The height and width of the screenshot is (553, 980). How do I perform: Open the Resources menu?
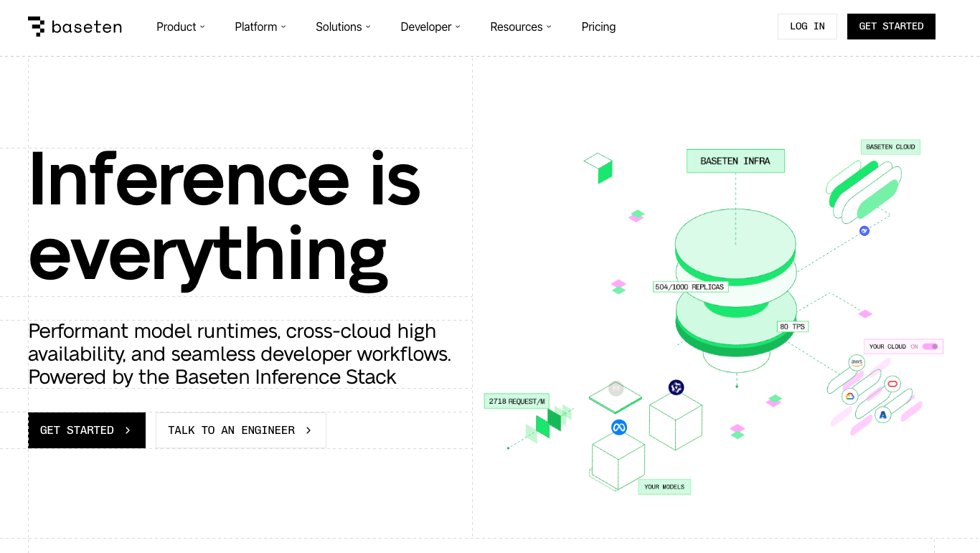520,27
